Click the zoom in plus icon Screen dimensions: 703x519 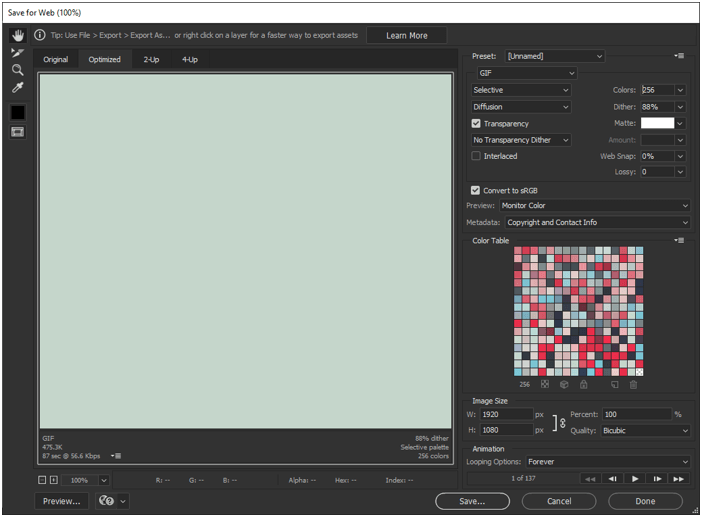point(54,480)
